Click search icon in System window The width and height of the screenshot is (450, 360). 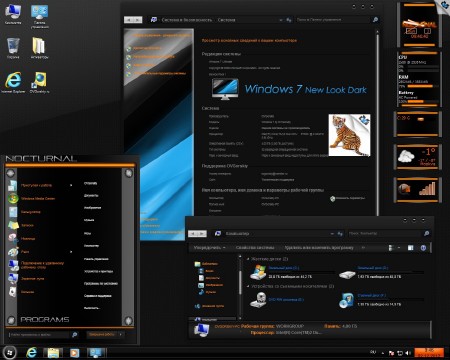click(375, 20)
